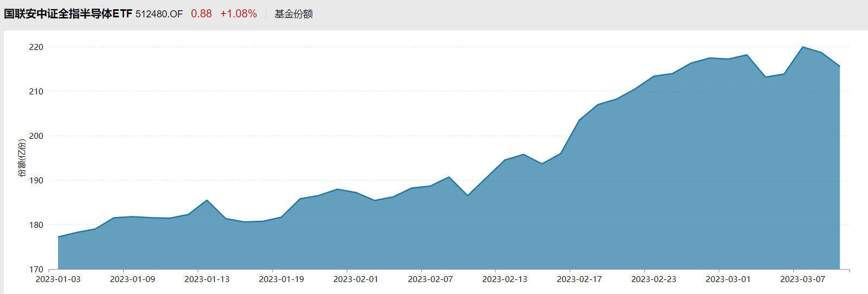Click the y-axis title 份额(亿份)
The width and height of the screenshot is (868, 294).
pos(22,158)
